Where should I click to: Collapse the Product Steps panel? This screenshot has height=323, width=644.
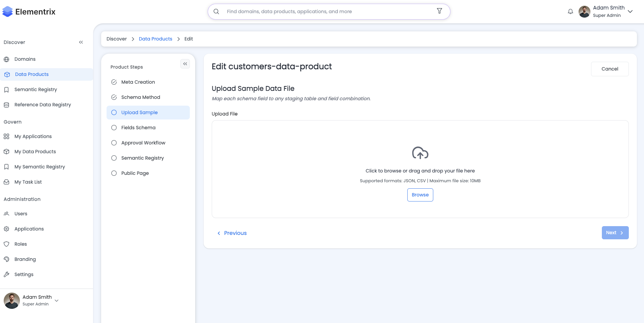click(185, 63)
